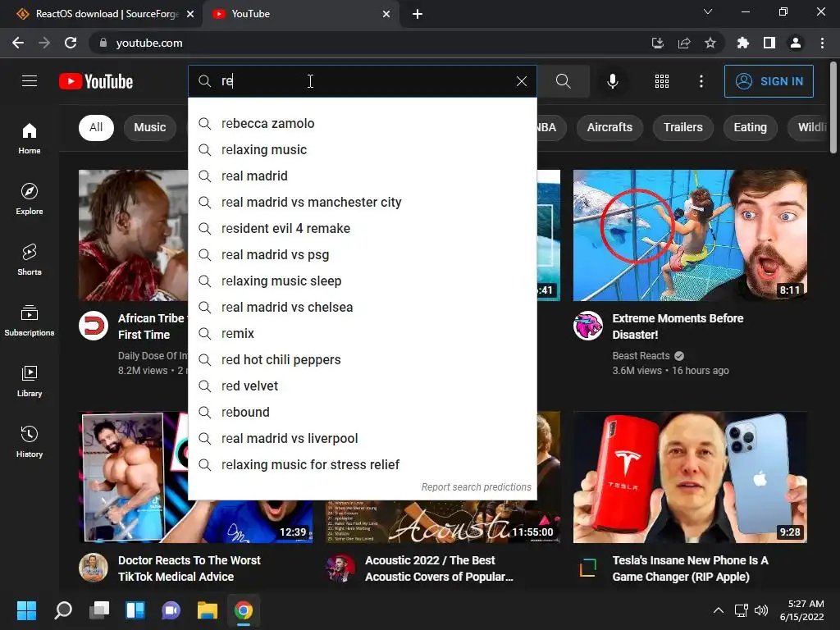Screen dimensions: 840x630
Task: Open Windows Start menu
Action: 26,610
